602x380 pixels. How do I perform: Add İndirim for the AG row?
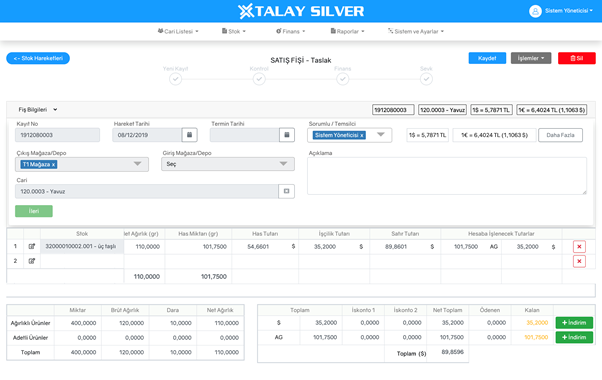tap(574, 337)
